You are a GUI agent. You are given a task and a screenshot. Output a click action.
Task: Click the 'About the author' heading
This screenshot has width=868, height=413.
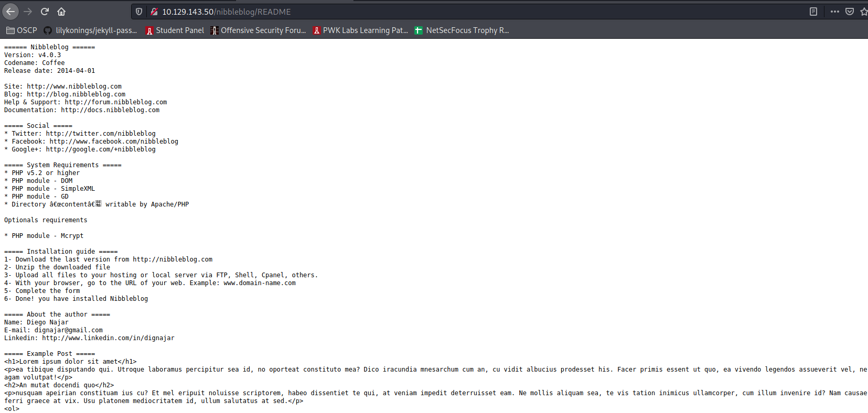coord(57,314)
